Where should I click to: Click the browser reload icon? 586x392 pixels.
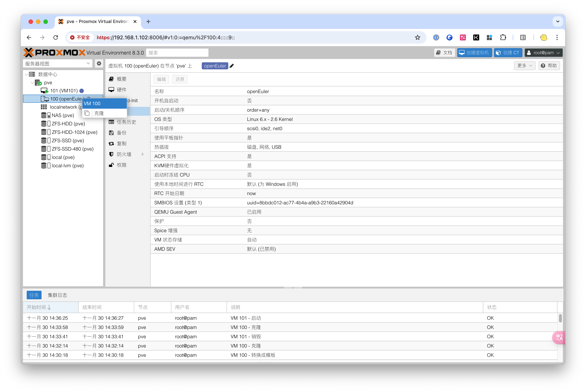coord(56,37)
